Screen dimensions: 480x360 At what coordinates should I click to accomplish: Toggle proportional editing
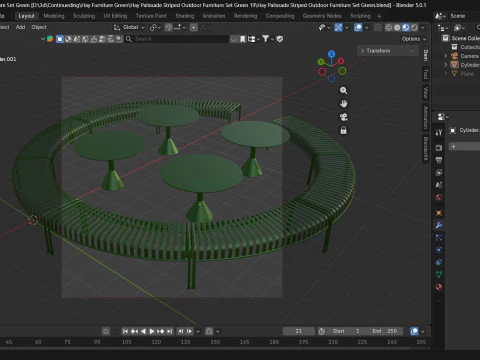[194, 27]
